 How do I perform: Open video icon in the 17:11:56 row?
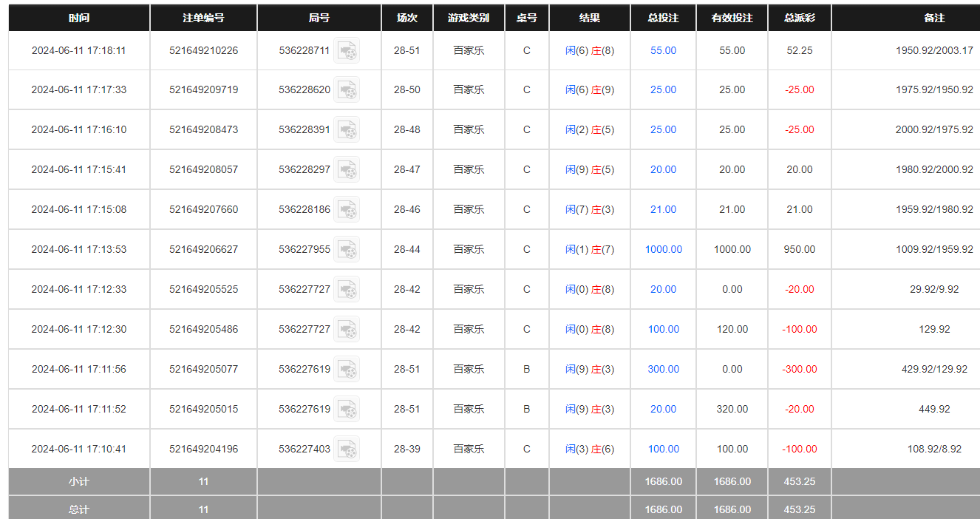point(347,369)
